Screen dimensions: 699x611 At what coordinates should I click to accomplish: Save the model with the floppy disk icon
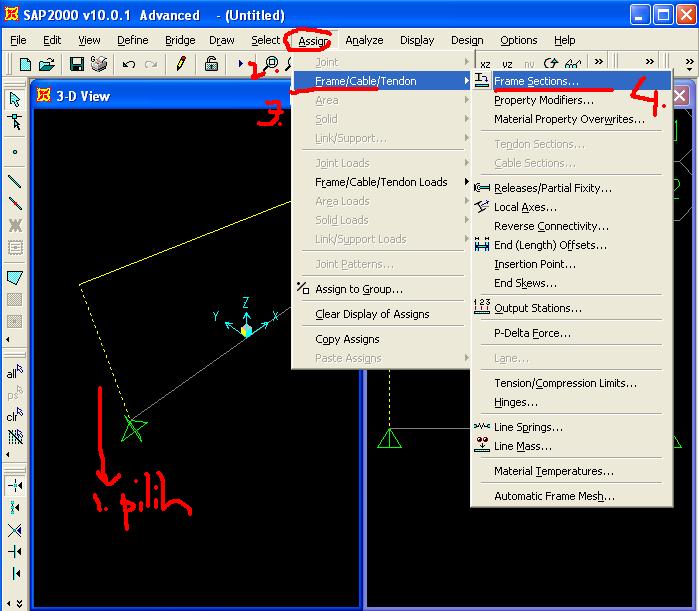pos(77,65)
